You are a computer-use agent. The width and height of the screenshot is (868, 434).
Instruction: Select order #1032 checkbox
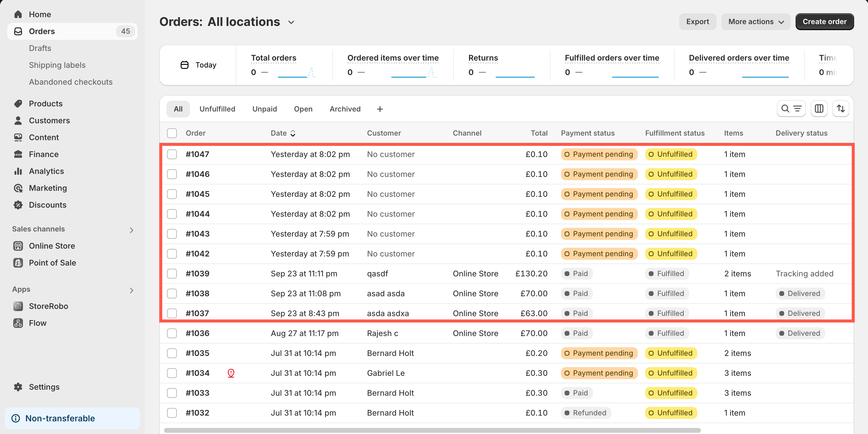tap(172, 413)
